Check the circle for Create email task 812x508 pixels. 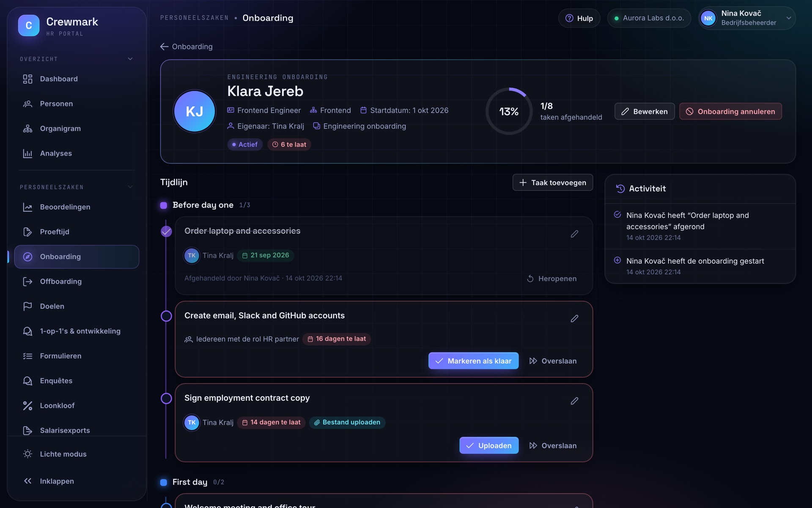tap(166, 316)
